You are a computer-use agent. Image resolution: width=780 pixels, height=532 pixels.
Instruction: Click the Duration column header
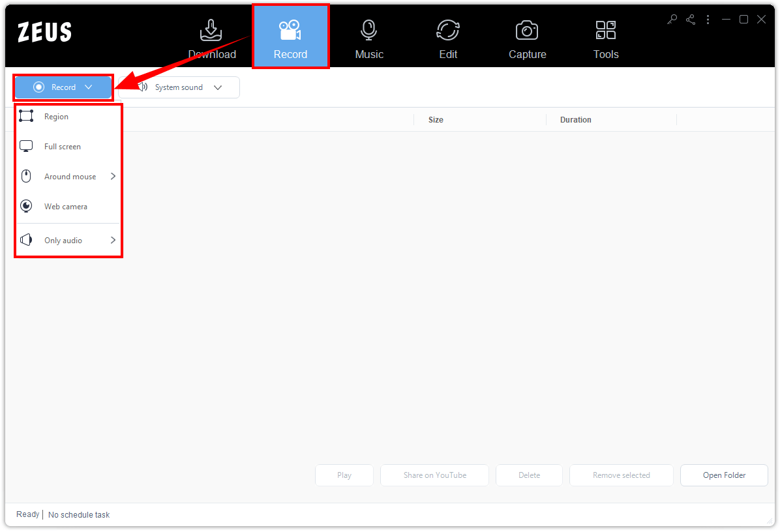[576, 120]
